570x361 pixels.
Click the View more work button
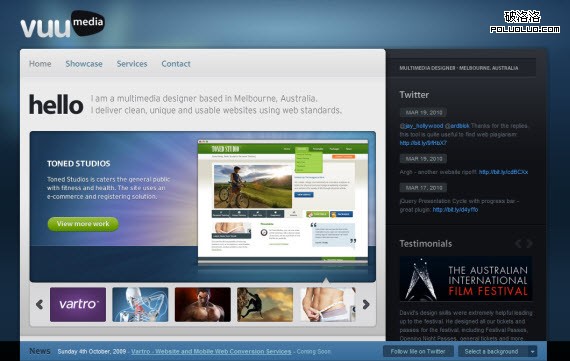(x=83, y=224)
